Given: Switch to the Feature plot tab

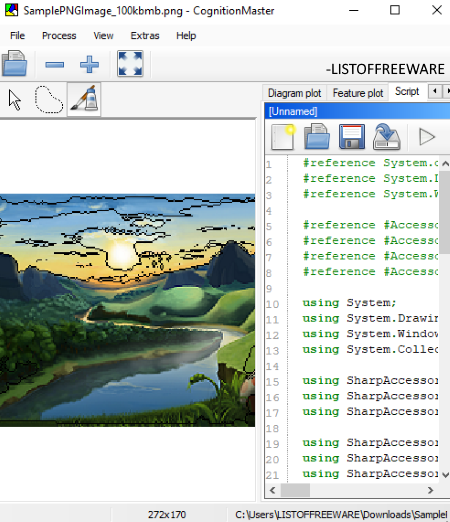Looking at the screenshot, I should [x=358, y=93].
